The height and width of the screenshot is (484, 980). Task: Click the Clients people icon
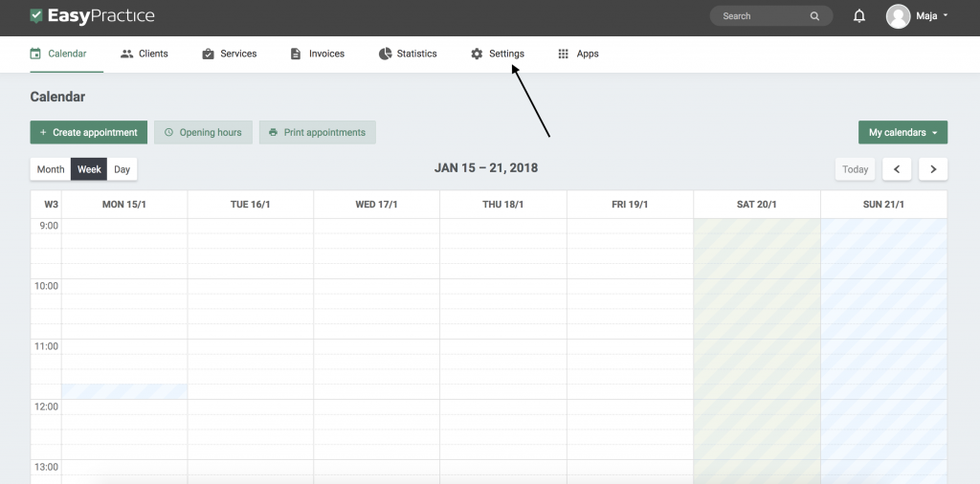tap(126, 54)
